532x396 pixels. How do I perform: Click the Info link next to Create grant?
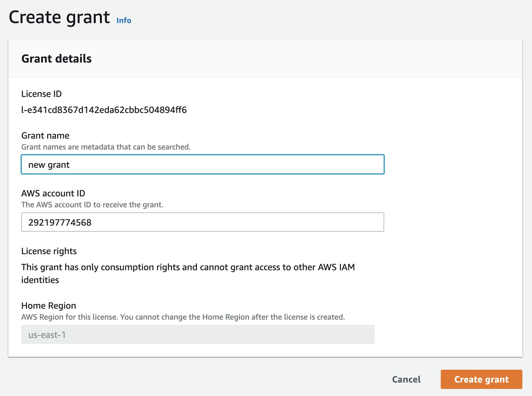pos(123,21)
